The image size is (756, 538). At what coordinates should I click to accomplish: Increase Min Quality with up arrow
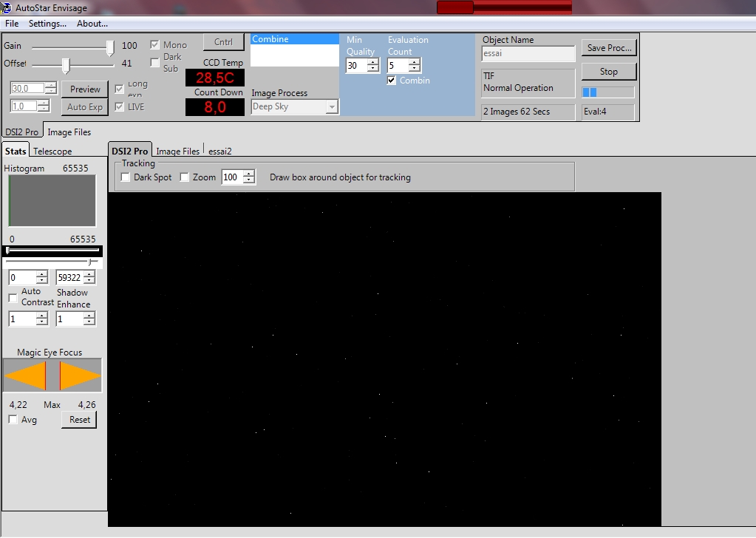[373, 62]
